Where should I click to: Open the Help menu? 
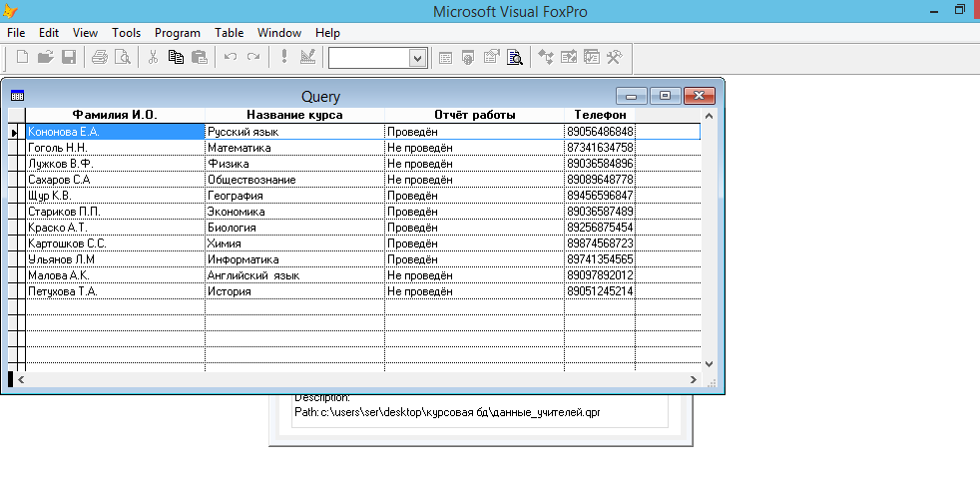point(327,33)
